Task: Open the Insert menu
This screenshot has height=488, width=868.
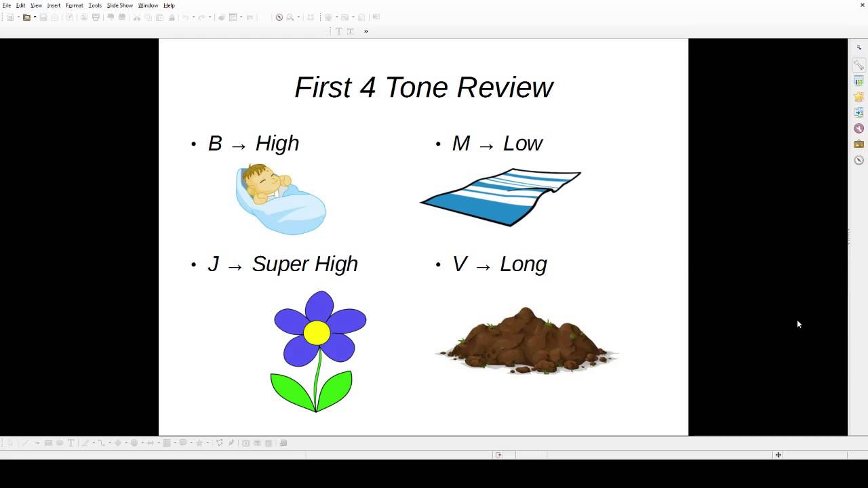Action: 54,5
